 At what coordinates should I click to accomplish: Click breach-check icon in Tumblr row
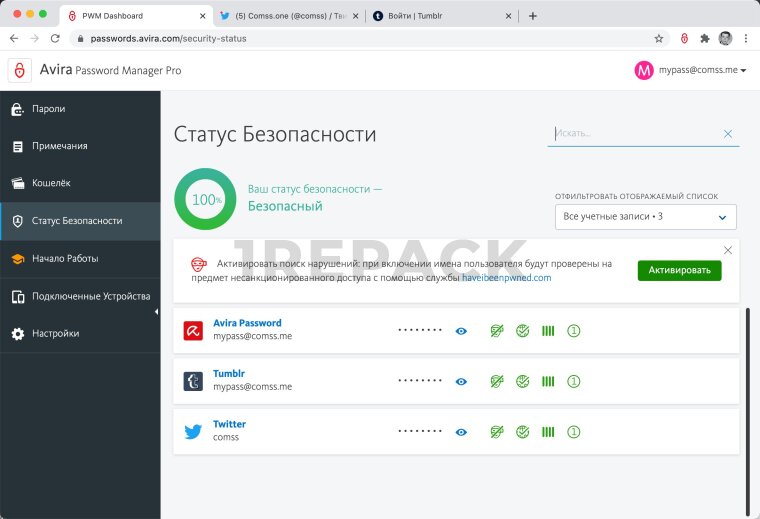[x=497, y=381]
